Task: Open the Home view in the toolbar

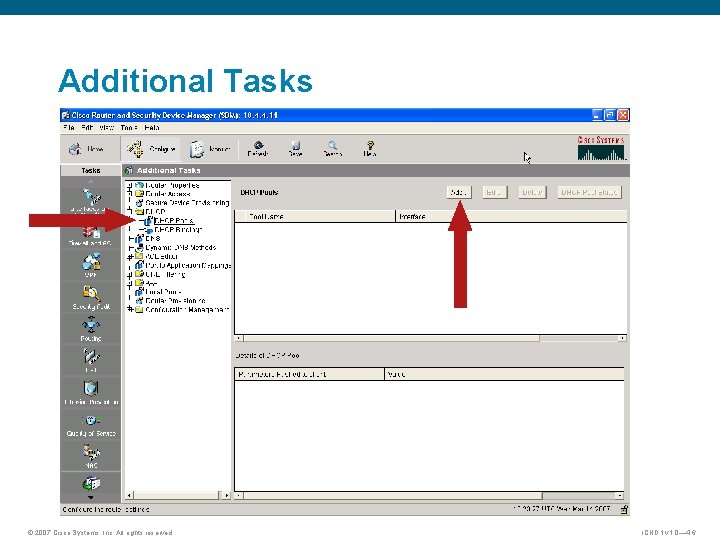Action: coord(86,149)
